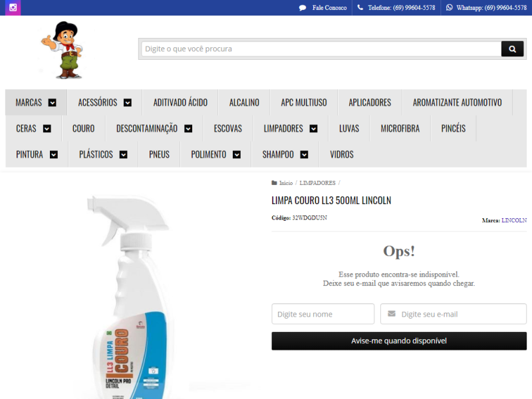Submit search with the magnifier button
This screenshot has height=399, width=532.
[512, 49]
